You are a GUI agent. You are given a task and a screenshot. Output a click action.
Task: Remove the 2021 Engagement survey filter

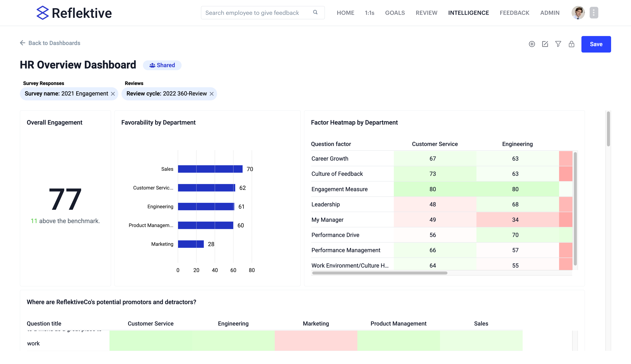pyautogui.click(x=113, y=94)
